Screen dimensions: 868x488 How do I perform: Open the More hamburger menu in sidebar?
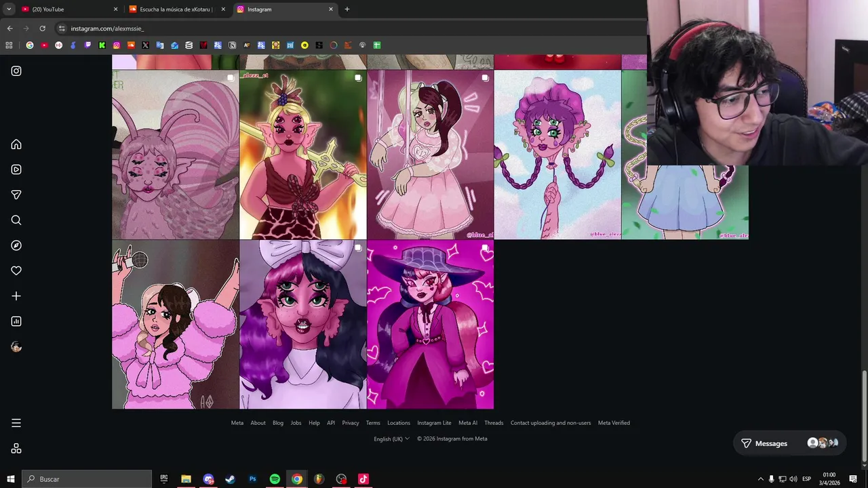[16, 423]
